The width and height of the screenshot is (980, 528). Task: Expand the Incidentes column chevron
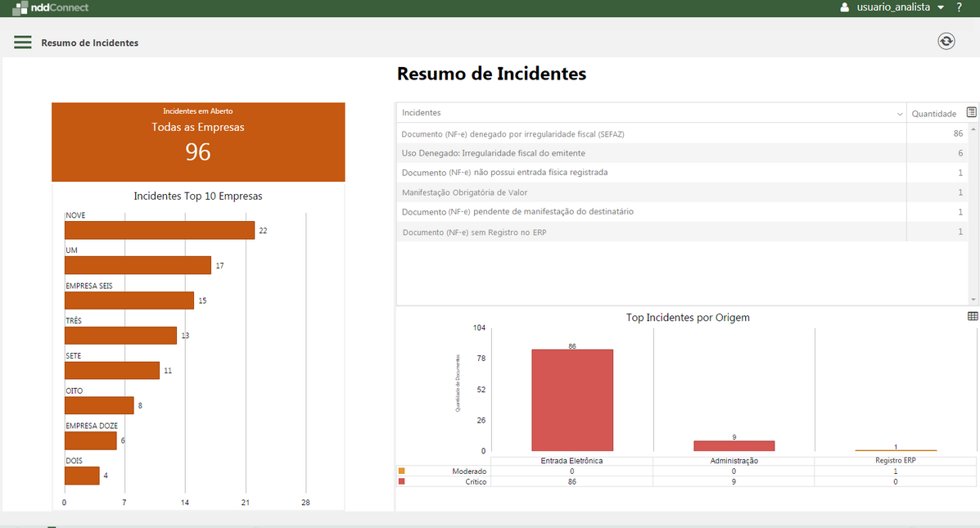(901, 114)
